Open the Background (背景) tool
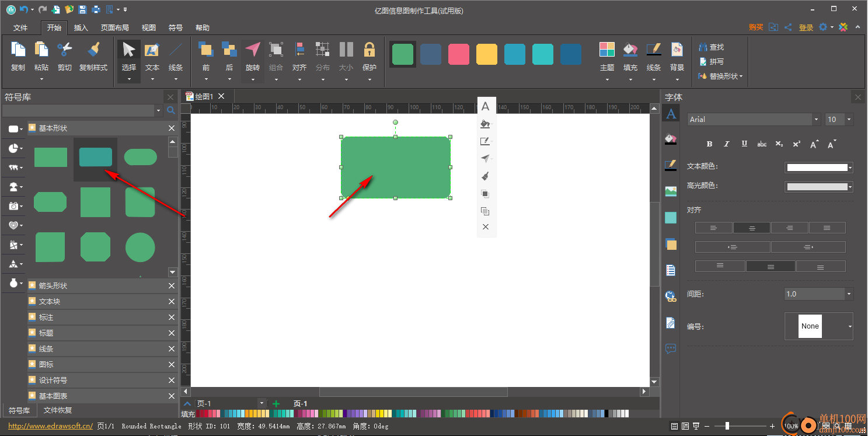This screenshot has height=436, width=868. pyautogui.click(x=677, y=50)
